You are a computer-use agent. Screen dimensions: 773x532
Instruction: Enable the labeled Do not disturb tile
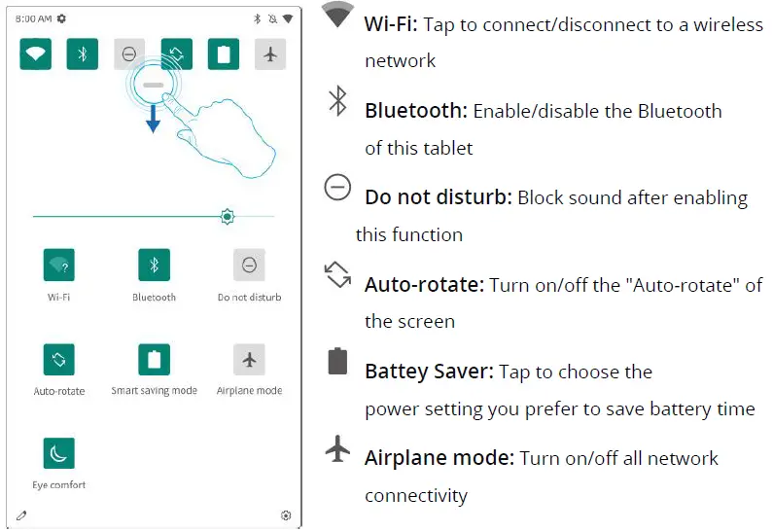(249, 265)
